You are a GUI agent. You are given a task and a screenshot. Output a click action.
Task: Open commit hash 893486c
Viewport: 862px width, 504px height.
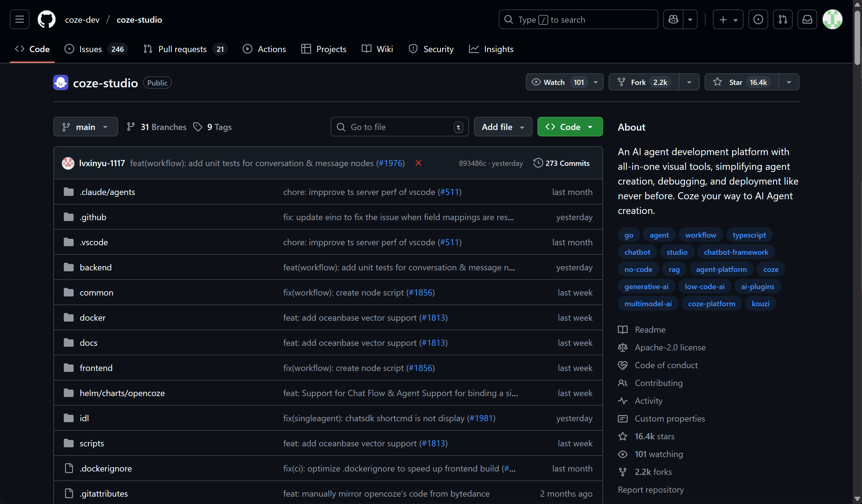coord(472,163)
